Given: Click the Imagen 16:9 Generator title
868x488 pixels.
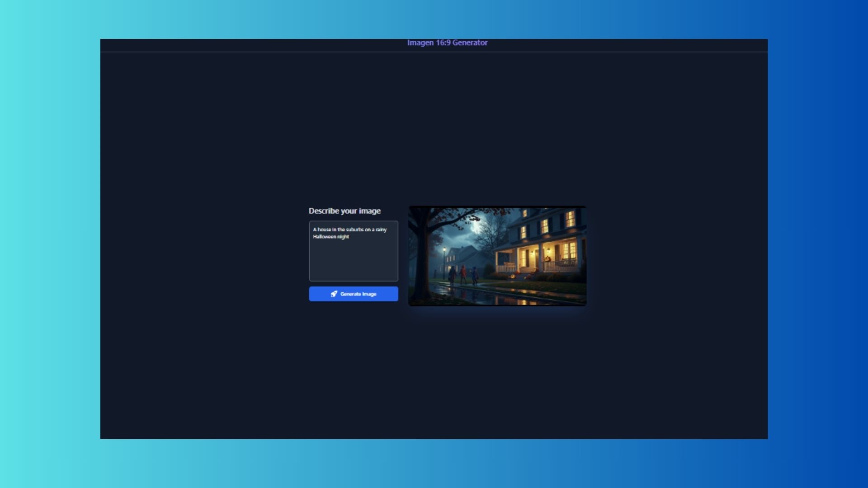Looking at the screenshot, I should [x=447, y=42].
